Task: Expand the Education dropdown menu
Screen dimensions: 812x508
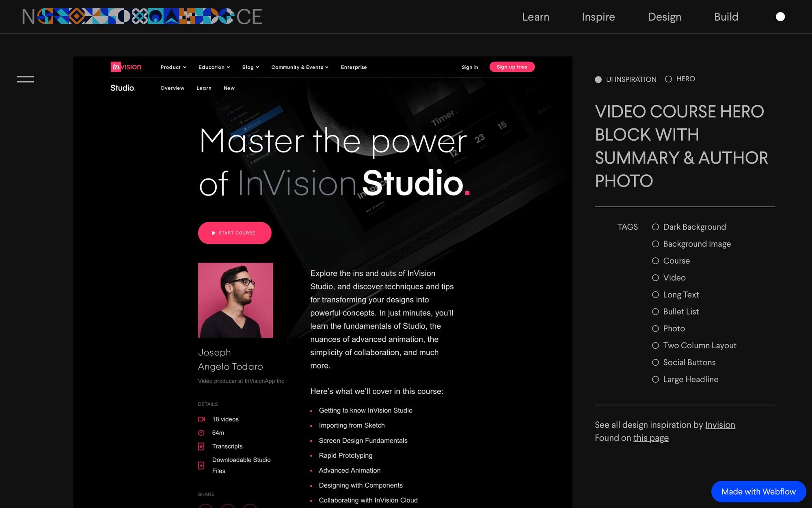Action: [x=214, y=67]
